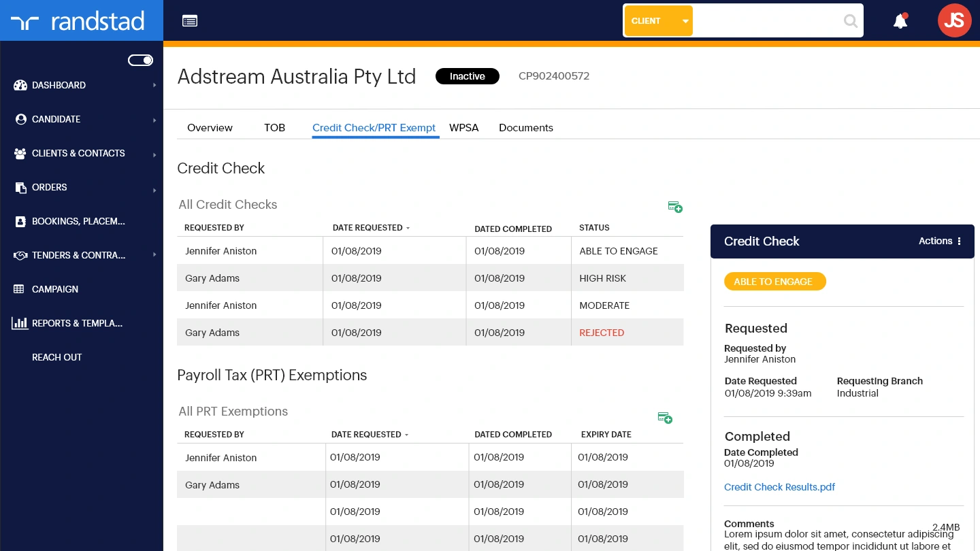Click the Reports & Templates chart icon
980x551 pixels.
20,323
